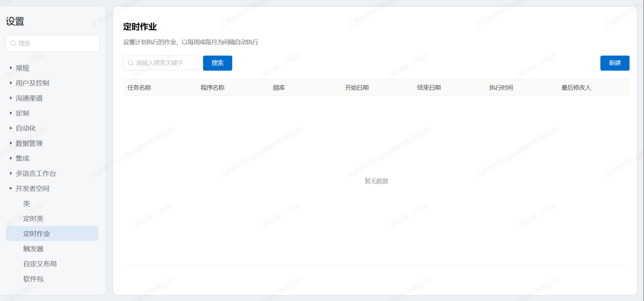Open the 软件包 page
The image size is (644, 301).
33,279
